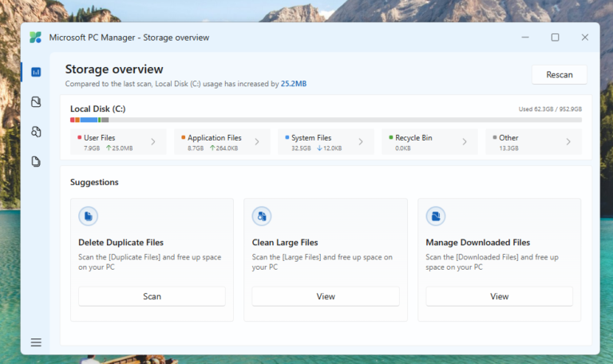Click the Microsoft PC Manager logo icon
Image resolution: width=613 pixels, height=364 pixels.
click(x=36, y=38)
